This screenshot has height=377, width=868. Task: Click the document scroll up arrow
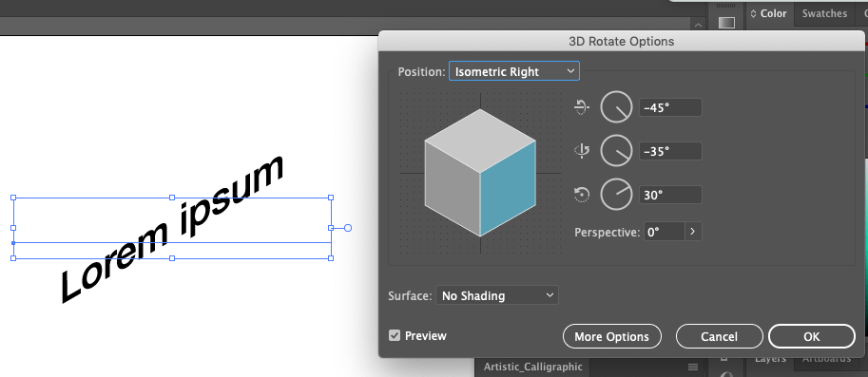tap(699, 25)
